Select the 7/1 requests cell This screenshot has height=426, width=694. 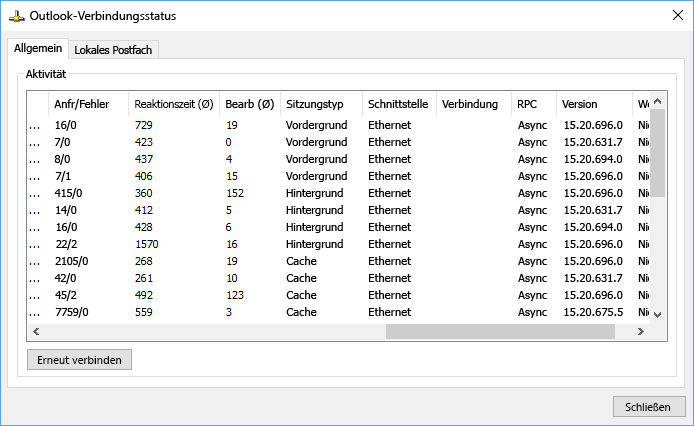pyautogui.click(x=62, y=176)
